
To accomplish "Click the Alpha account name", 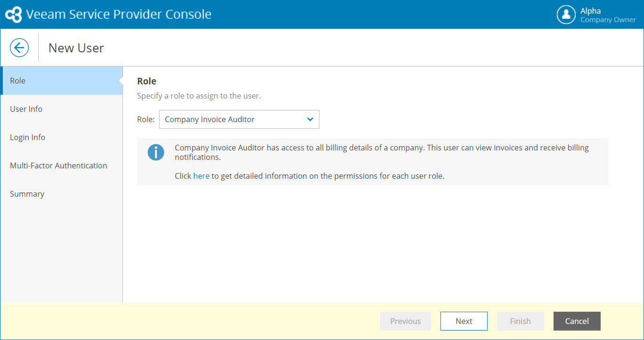I will (x=590, y=11).
